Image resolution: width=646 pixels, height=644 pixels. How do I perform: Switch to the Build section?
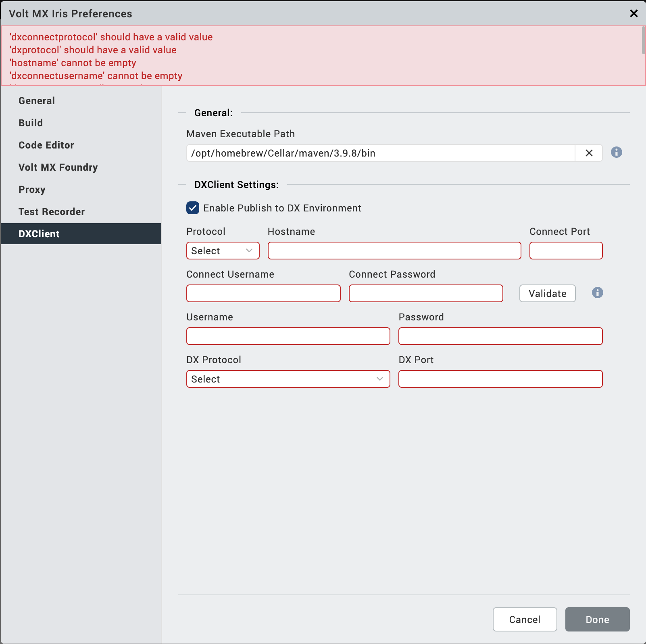coord(31,123)
